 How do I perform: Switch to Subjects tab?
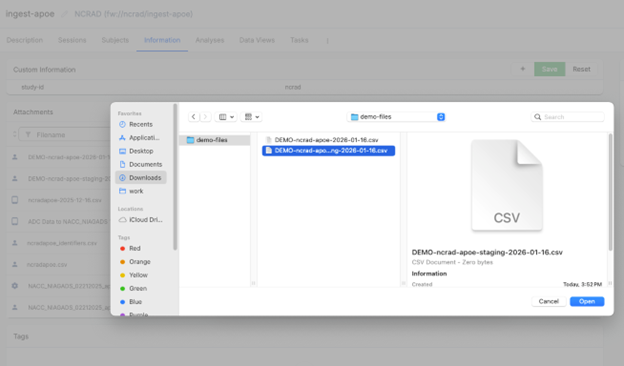coord(115,40)
